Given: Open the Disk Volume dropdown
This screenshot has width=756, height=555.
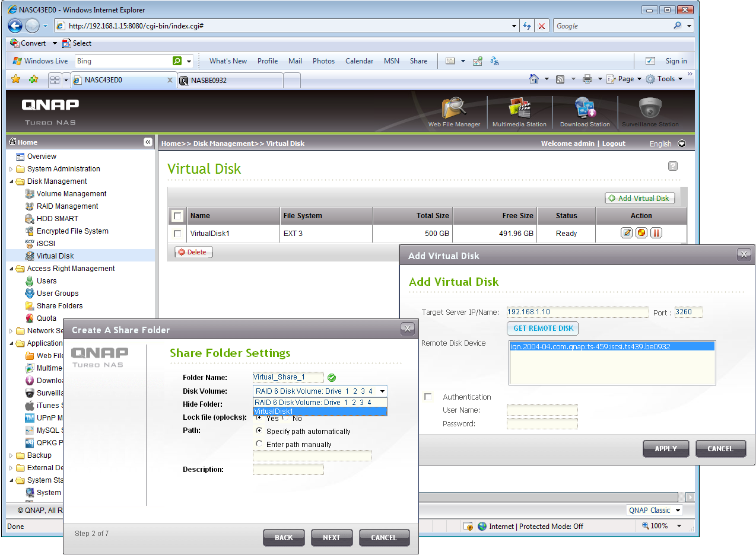Looking at the screenshot, I should [320, 391].
